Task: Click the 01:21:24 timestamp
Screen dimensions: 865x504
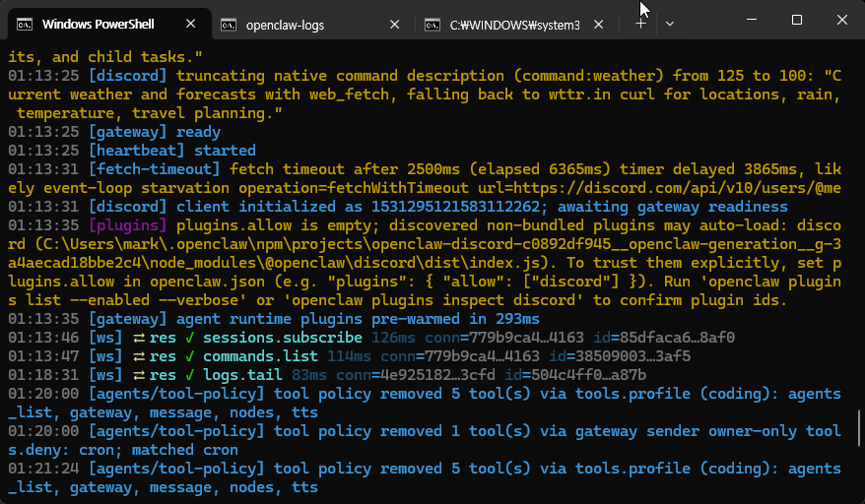Action: click(43, 469)
